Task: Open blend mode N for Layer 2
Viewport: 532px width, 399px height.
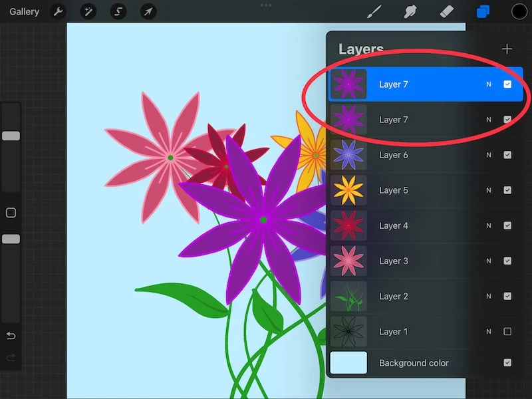Action: (489, 296)
